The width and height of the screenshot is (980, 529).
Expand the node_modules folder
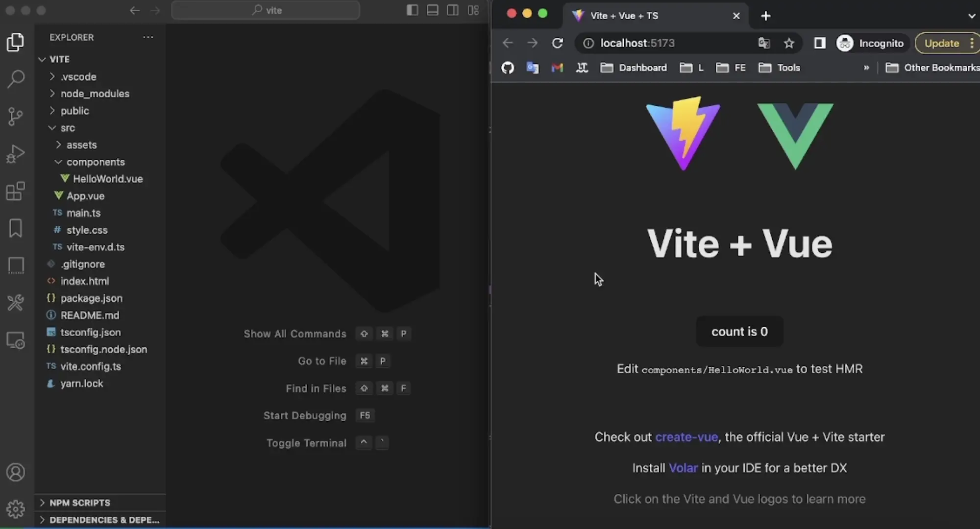coord(95,94)
